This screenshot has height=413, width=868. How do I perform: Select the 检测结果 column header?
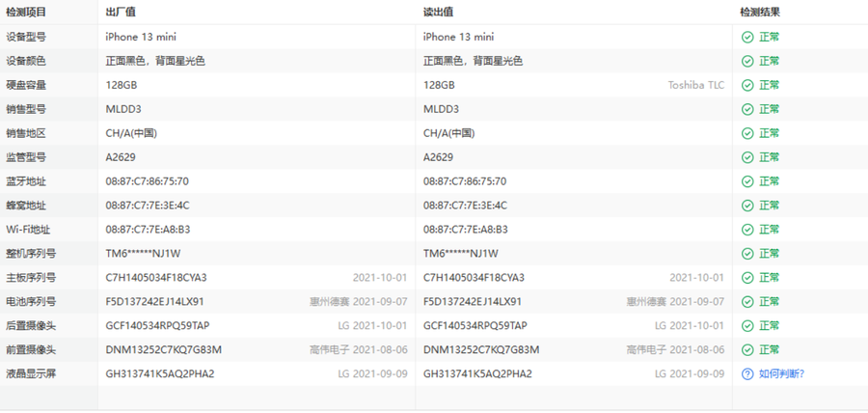[x=760, y=13]
